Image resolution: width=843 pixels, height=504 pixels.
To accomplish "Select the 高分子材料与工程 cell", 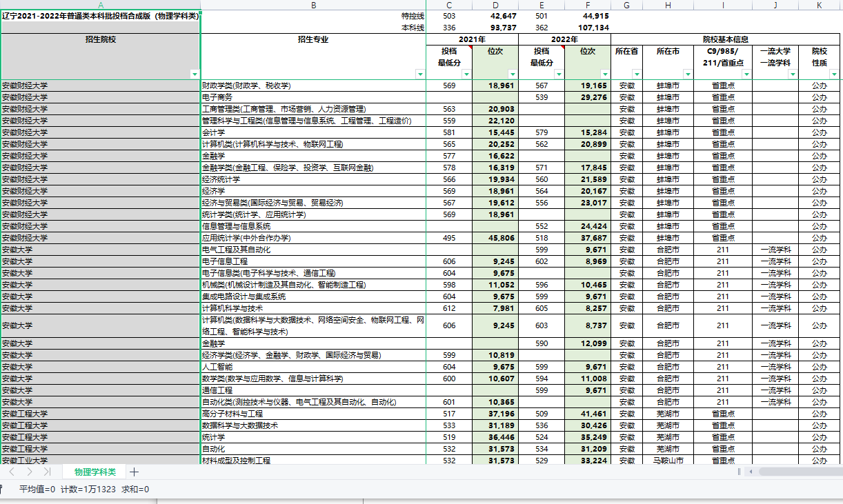I will tap(313, 414).
